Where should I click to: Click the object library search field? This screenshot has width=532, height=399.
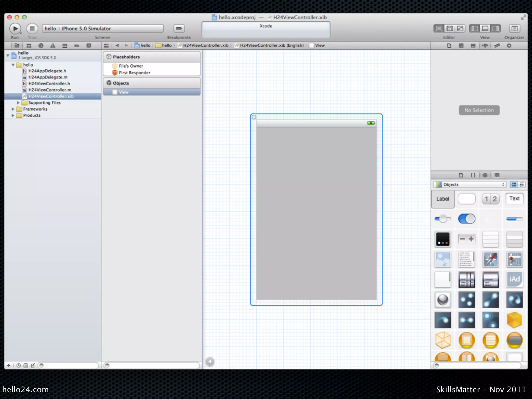coord(478,365)
